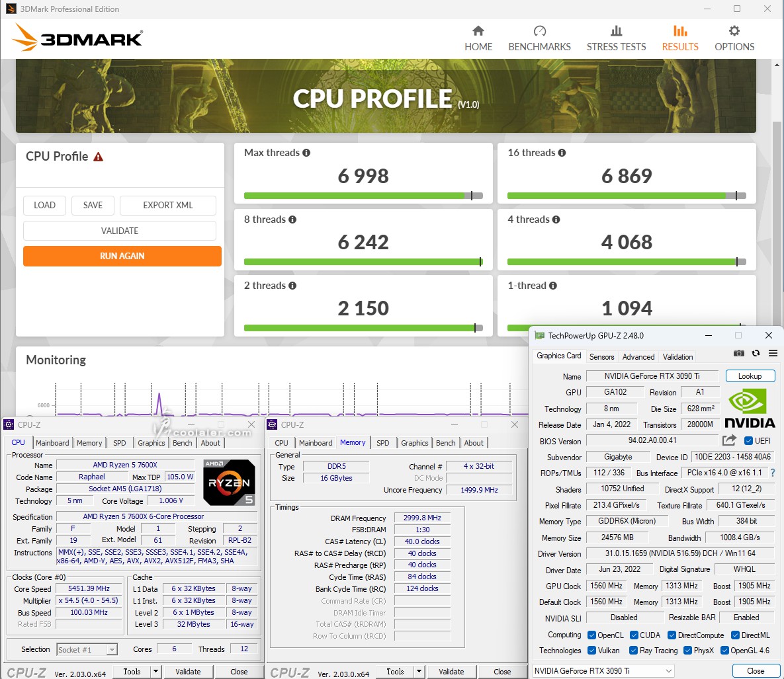Open the GPU-Z hamburger menu
Viewport: 784px width, 679px height.
click(x=773, y=353)
